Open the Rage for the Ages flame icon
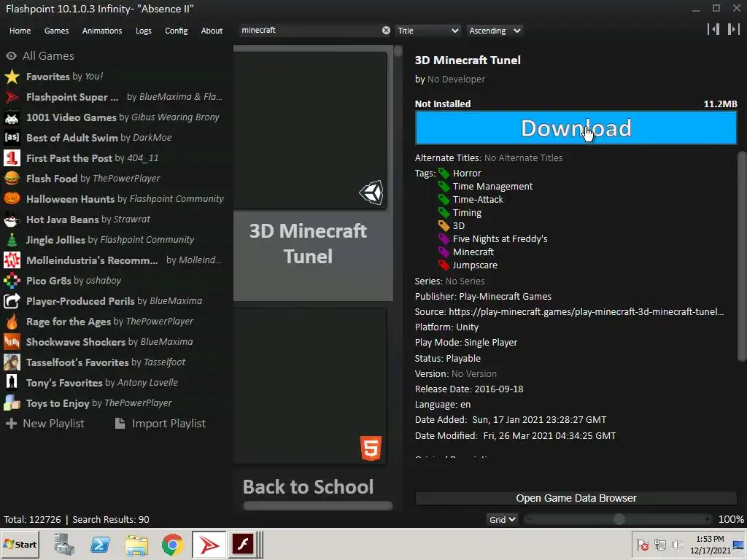747x560 pixels. coord(12,322)
